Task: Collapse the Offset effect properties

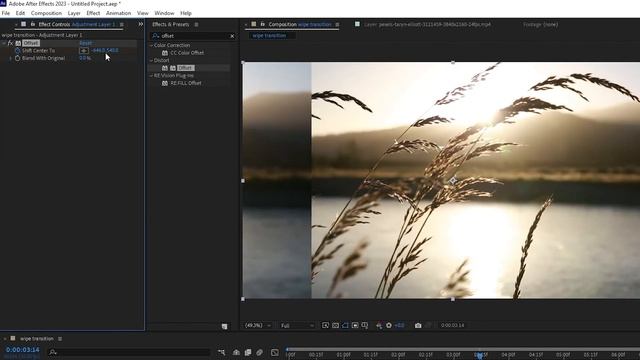Action: [4, 43]
